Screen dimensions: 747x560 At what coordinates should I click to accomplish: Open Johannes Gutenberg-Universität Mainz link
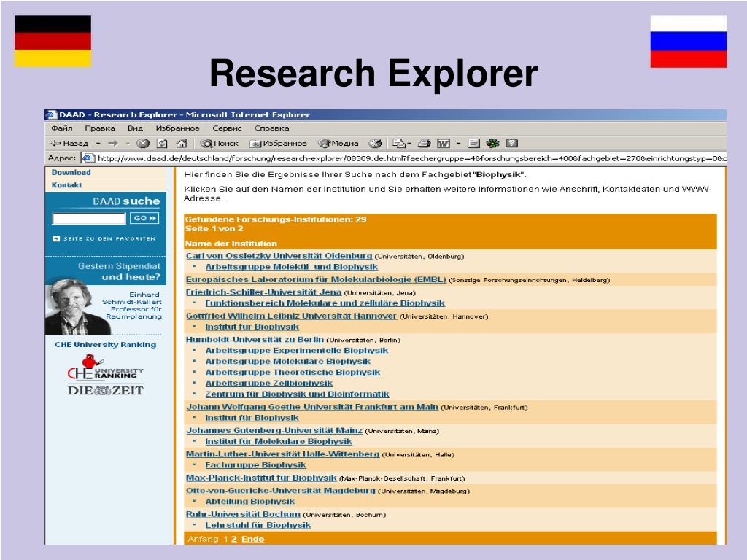coord(274,430)
